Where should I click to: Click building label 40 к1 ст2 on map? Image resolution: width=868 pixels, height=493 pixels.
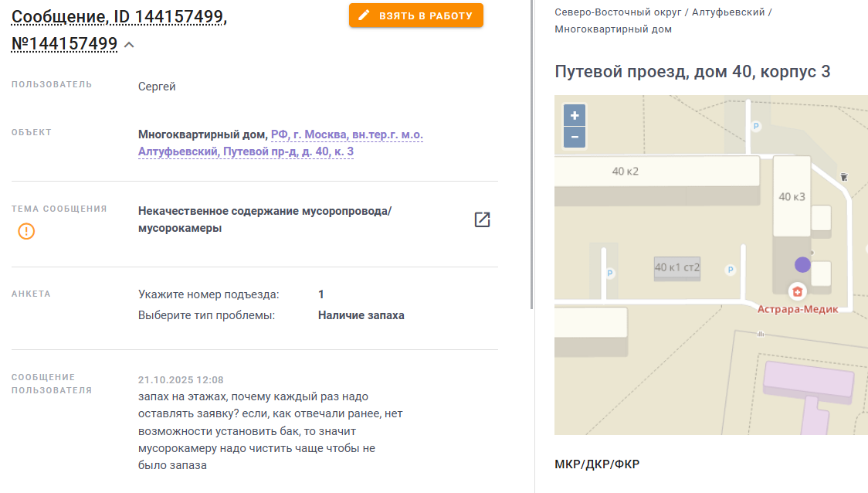point(677,267)
